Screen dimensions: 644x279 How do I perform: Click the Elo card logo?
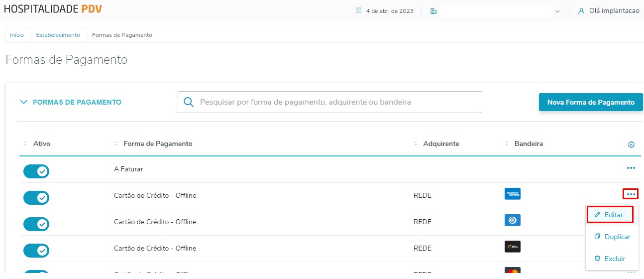pyautogui.click(x=513, y=247)
